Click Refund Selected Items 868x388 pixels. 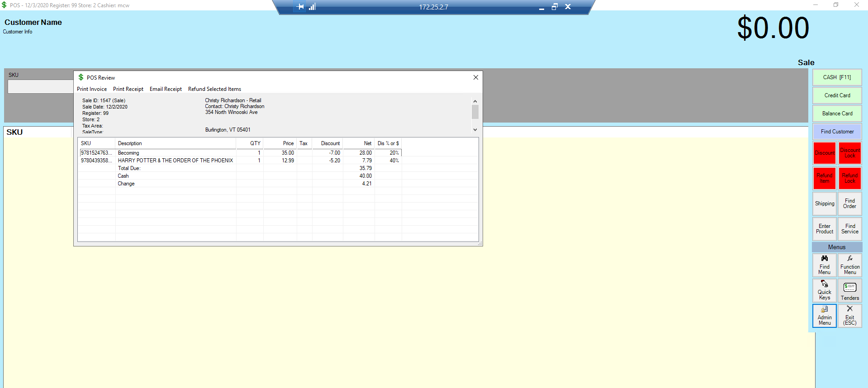(x=214, y=89)
